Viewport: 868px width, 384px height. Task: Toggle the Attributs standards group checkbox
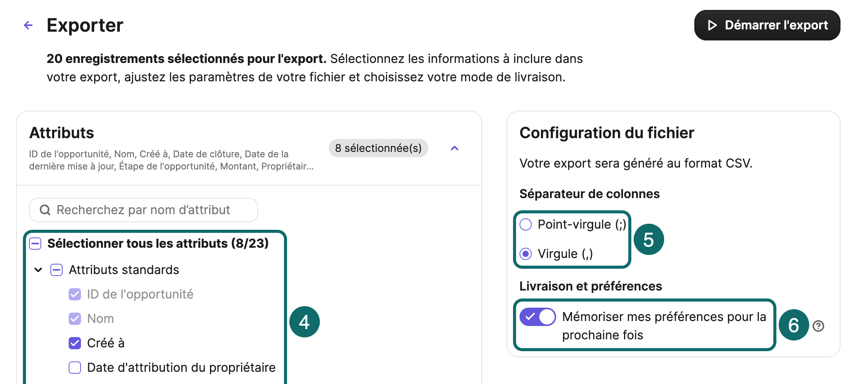click(x=56, y=270)
